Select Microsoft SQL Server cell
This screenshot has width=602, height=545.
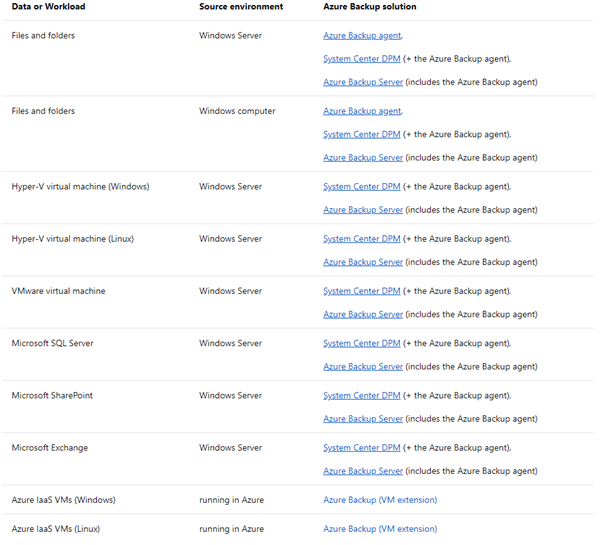click(52, 344)
